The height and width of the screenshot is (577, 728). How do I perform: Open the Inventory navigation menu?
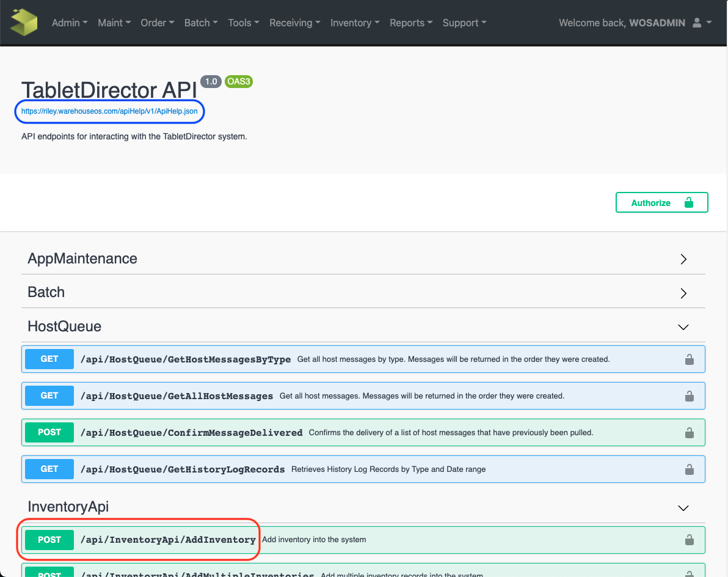point(355,23)
